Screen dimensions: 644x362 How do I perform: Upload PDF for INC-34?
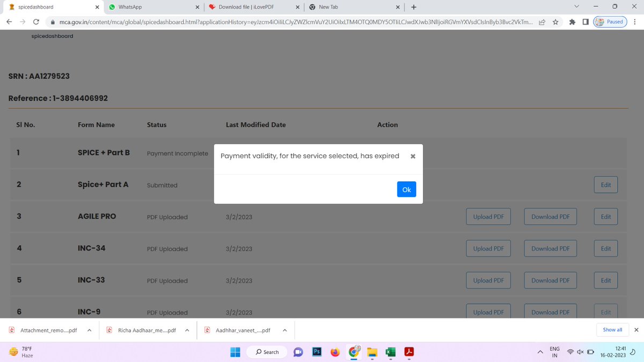[x=488, y=248]
